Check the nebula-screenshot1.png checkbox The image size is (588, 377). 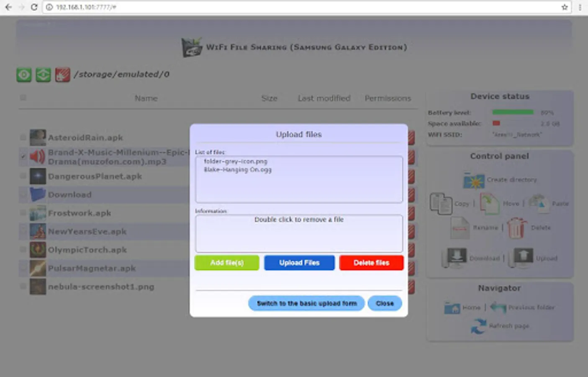pos(23,286)
